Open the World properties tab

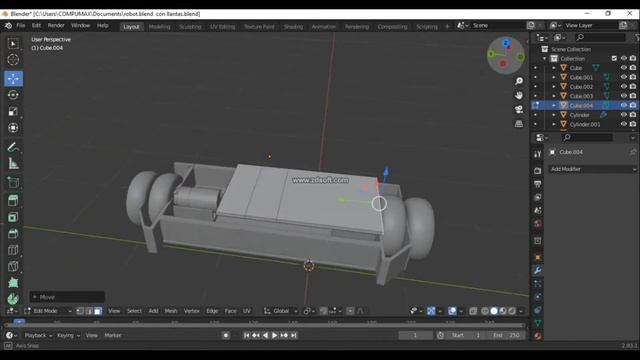[538, 224]
